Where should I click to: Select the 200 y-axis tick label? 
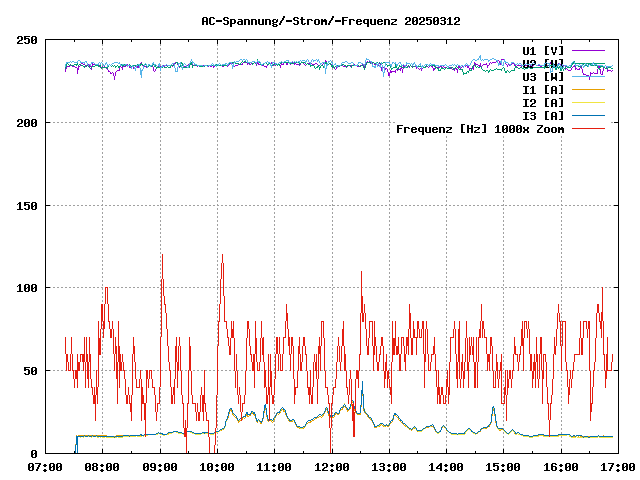pyautogui.click(x=27, y=123)
